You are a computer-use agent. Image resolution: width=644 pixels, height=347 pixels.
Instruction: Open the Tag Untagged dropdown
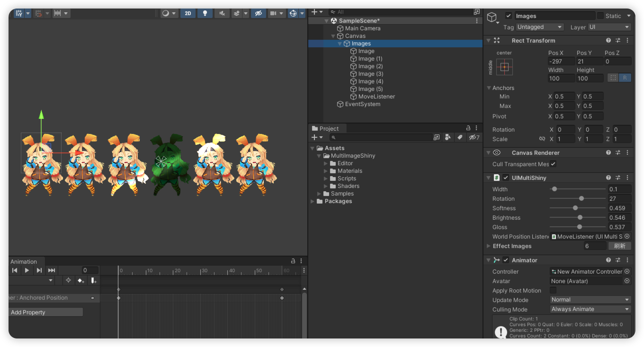tap(540, 27)
